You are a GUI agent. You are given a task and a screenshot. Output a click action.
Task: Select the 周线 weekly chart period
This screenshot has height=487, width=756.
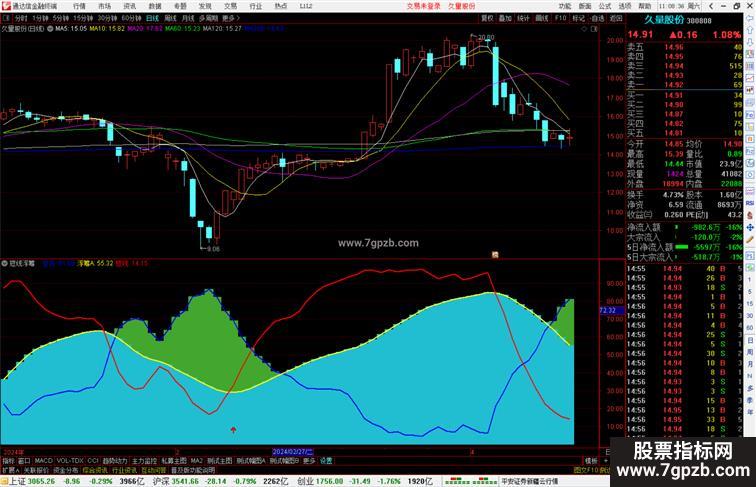click(x=170, y=18)
